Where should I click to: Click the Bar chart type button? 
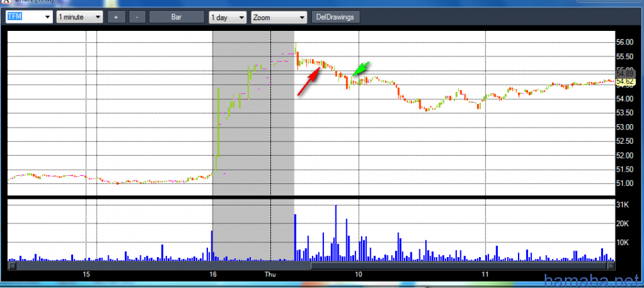176,17
